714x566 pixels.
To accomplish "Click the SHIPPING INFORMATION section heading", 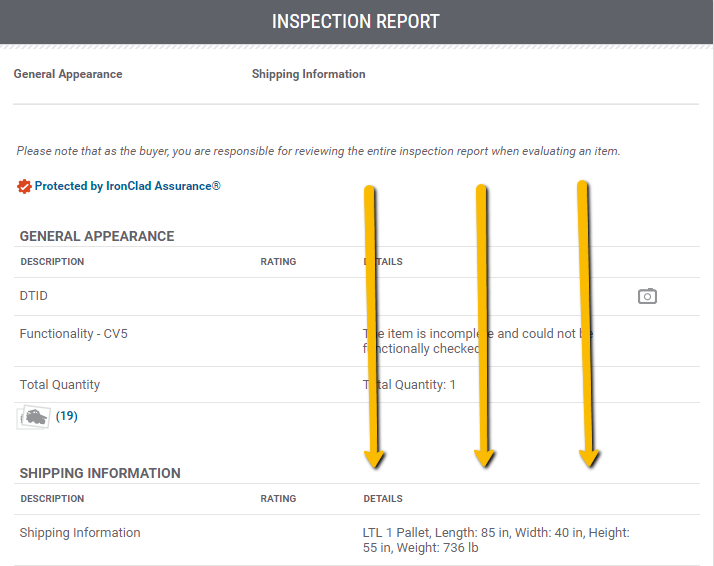I will (x=100, y=473).
